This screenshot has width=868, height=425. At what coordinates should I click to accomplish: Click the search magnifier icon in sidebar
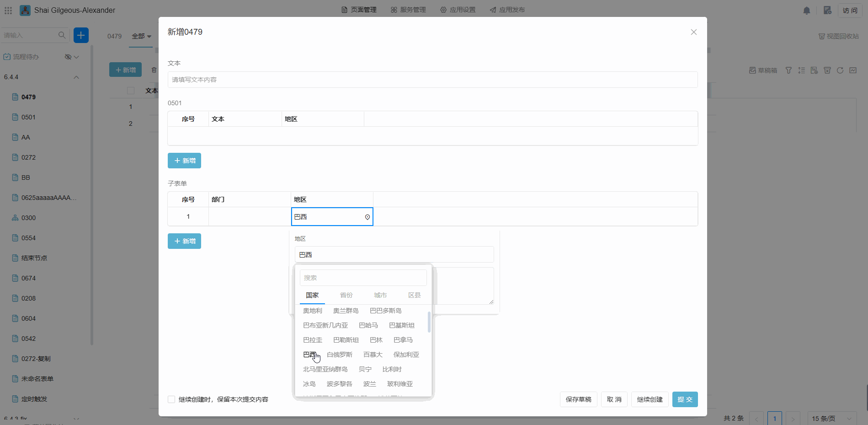point(62,35)
